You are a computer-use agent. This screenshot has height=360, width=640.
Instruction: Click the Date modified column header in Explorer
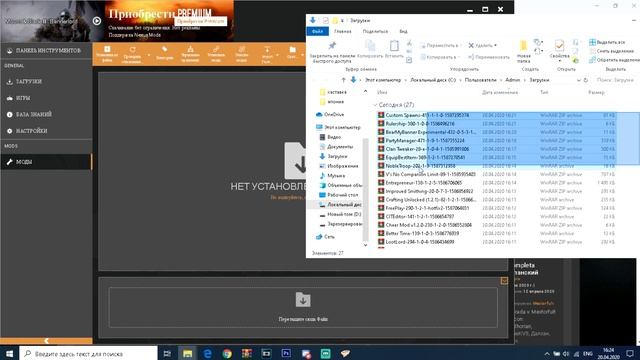[500, 93]
